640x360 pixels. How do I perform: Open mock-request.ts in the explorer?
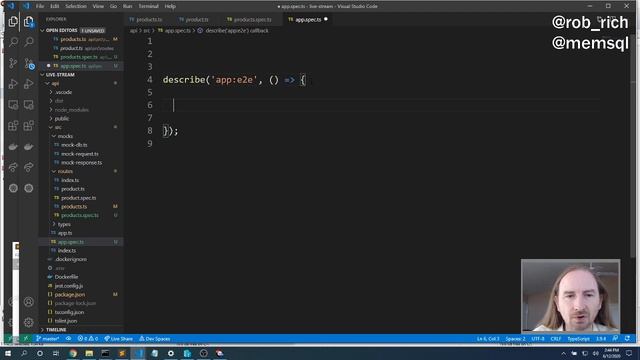80,154
